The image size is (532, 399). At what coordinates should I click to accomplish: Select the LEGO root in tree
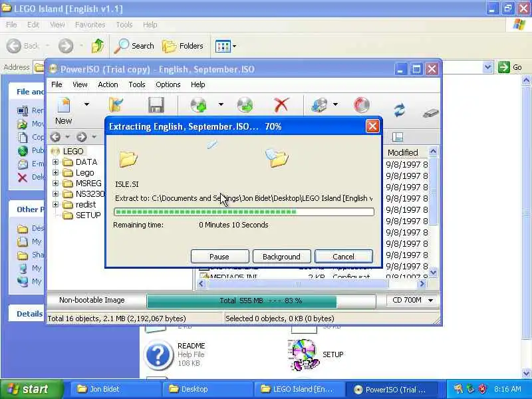[x=73, y=152]
